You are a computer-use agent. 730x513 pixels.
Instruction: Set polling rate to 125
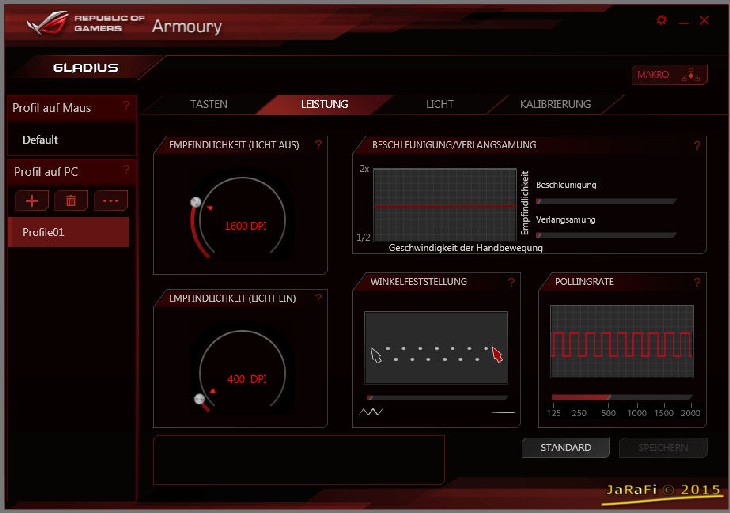click(554, 412)
